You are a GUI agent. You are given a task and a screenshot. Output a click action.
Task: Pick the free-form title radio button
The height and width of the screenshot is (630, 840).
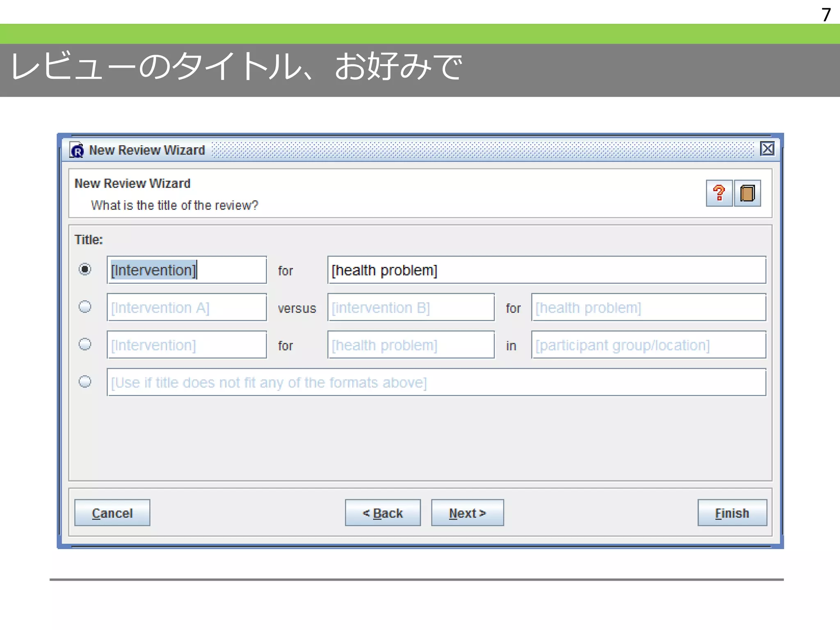coord(85,382)
